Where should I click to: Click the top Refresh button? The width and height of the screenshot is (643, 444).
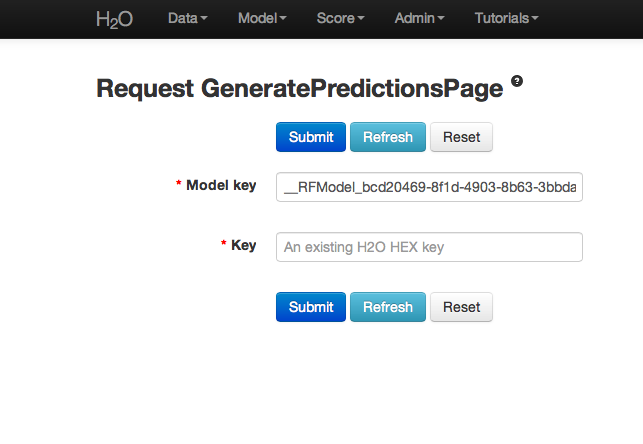tap(388, 137)
